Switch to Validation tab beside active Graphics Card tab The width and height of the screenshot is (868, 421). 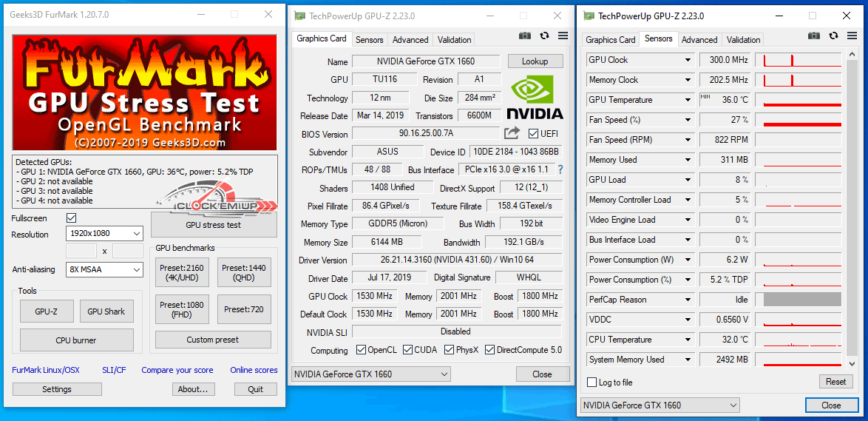coord(454,40)
